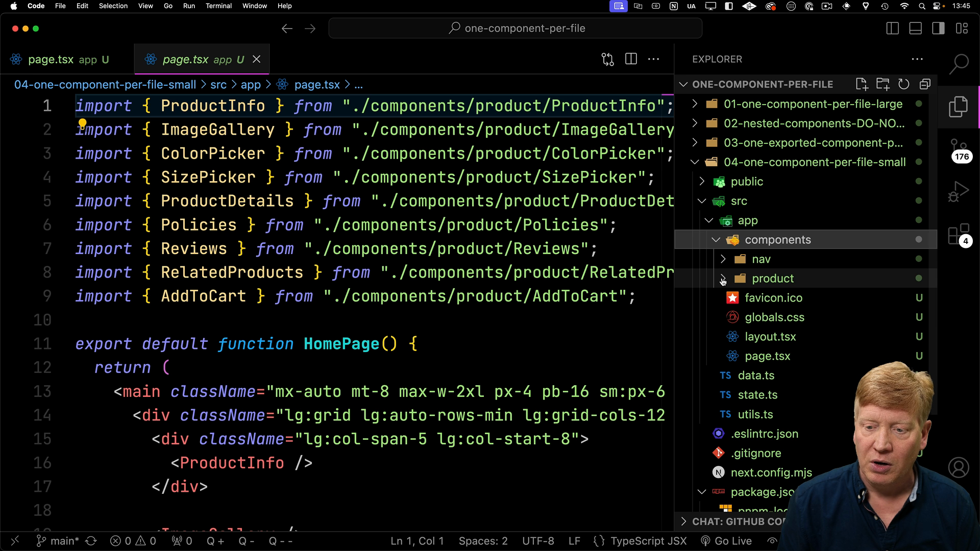Click the New File icon in Explorer
Image resolution: width=980 pixels, height=551 pixels.
[862, 84]
